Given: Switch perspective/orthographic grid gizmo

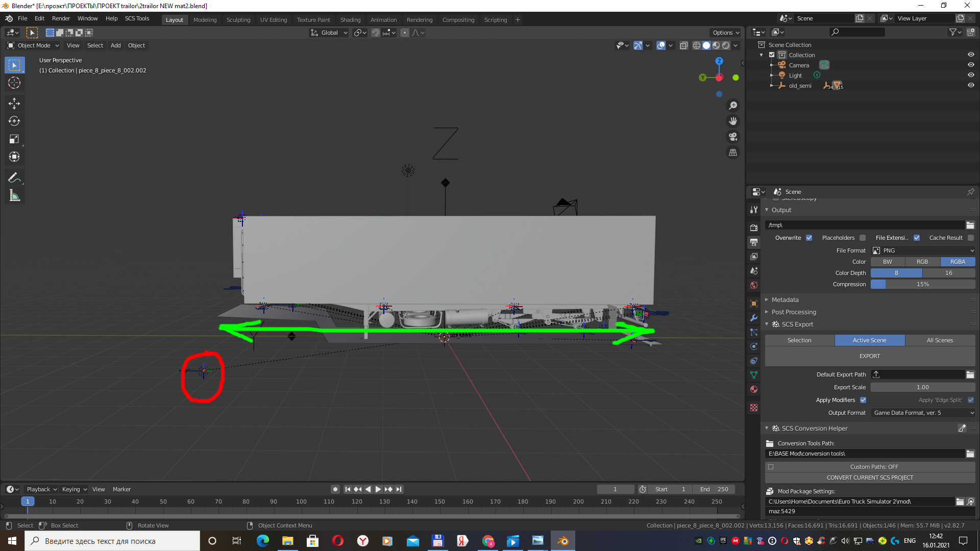Looking at the screenshot, I should (733, 153).
